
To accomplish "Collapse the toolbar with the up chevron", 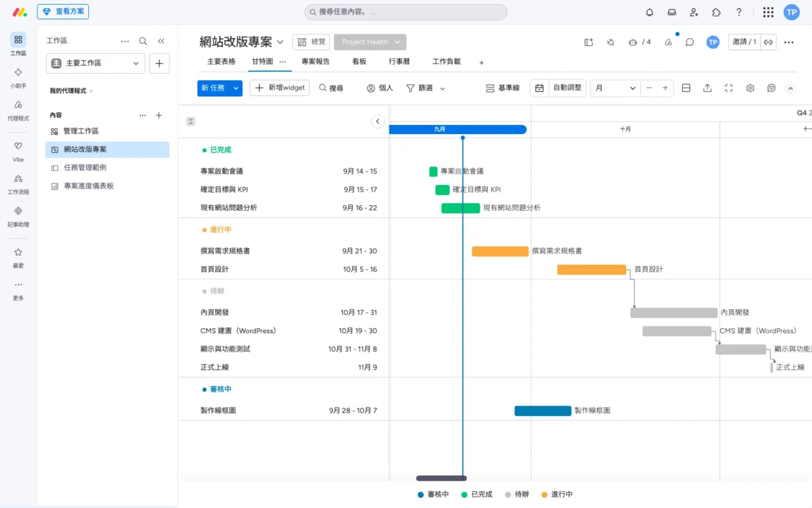I will pyautogui.click(x=790, y=88).
